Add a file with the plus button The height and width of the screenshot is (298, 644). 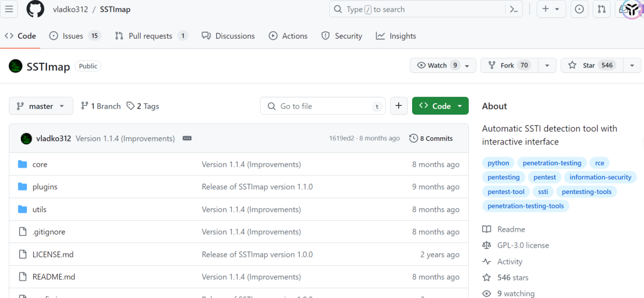pos(398,106)
